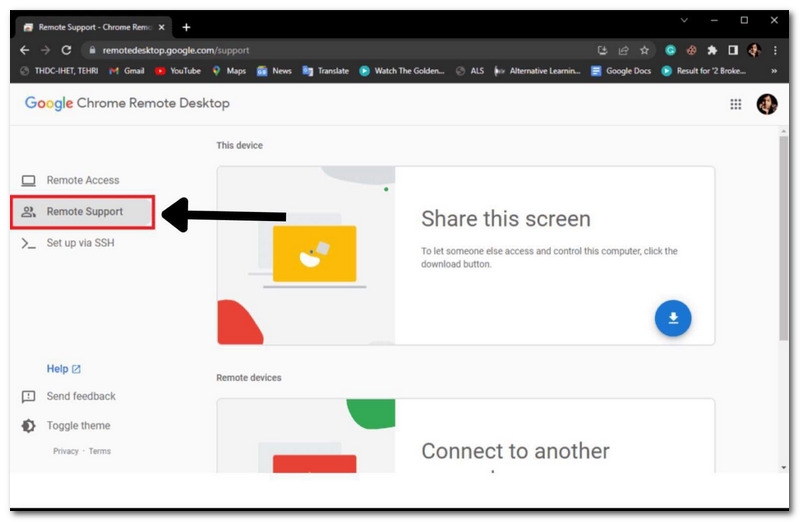Select Set up via SSH in the sidebar

tap(82, 243)
